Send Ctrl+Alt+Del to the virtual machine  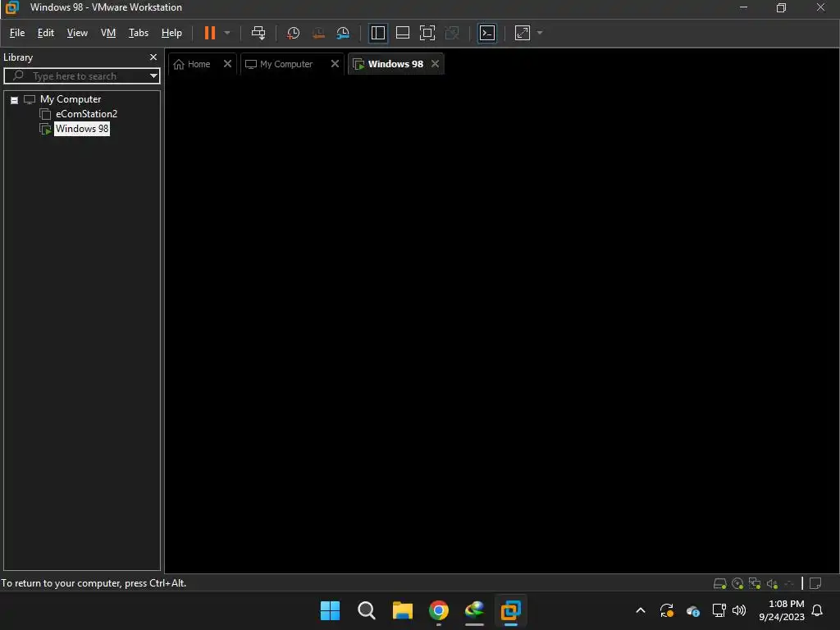(258, 33)
